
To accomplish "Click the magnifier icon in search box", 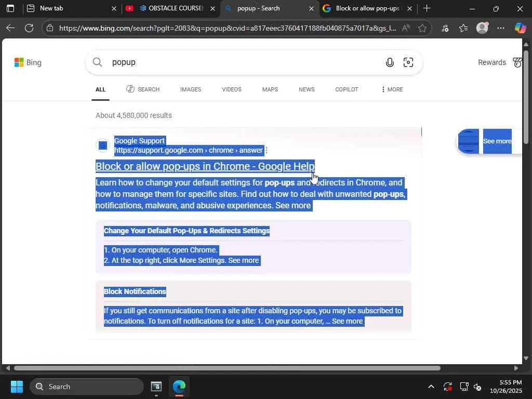I will tap(97, 62).
